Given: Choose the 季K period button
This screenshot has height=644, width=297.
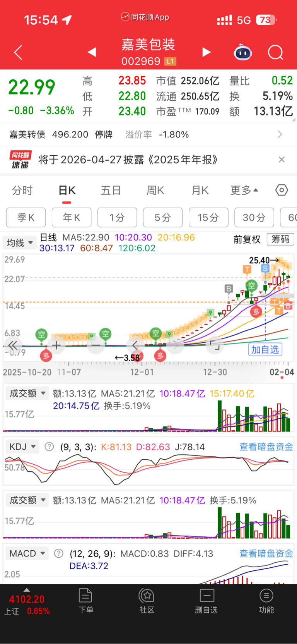Looking at the screenshot, I should (26, 218).
